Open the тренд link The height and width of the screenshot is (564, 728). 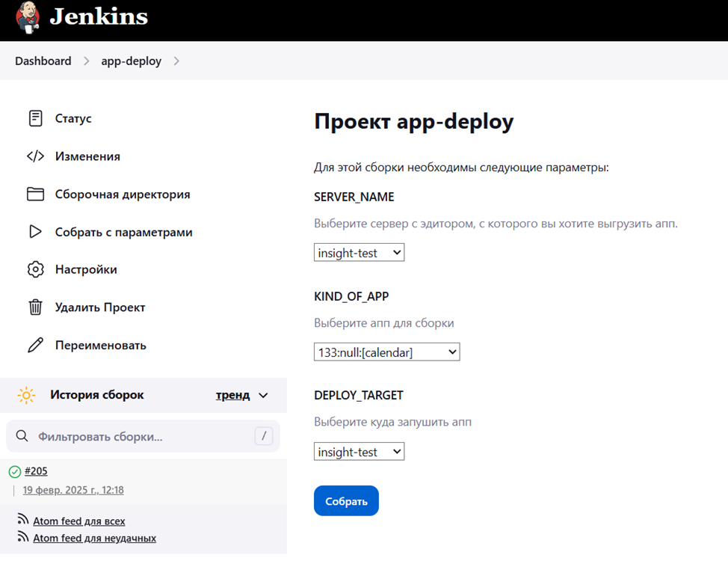(x=232, y=395)
